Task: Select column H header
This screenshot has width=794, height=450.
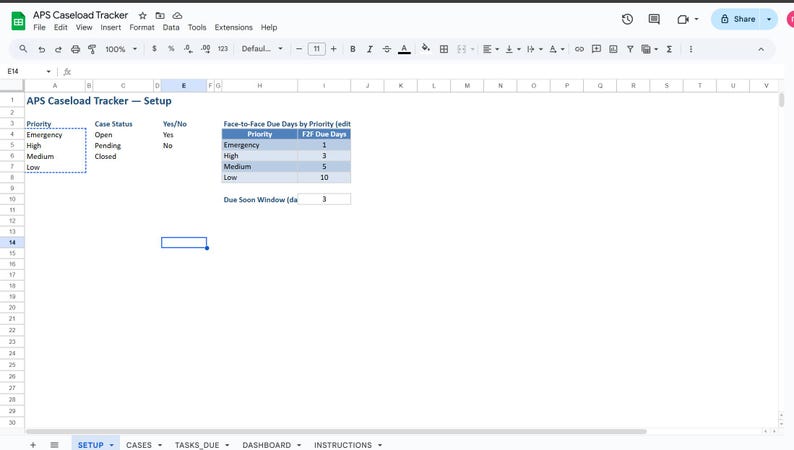Action: click(x=260, y=86)
